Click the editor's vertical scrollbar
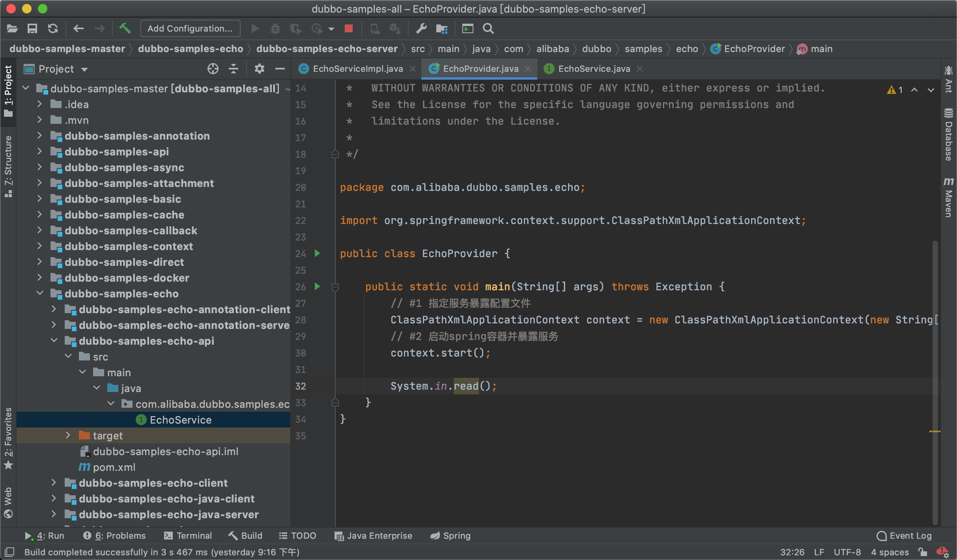The height and width of the screenshot is (560, 957). pos(935,355)
